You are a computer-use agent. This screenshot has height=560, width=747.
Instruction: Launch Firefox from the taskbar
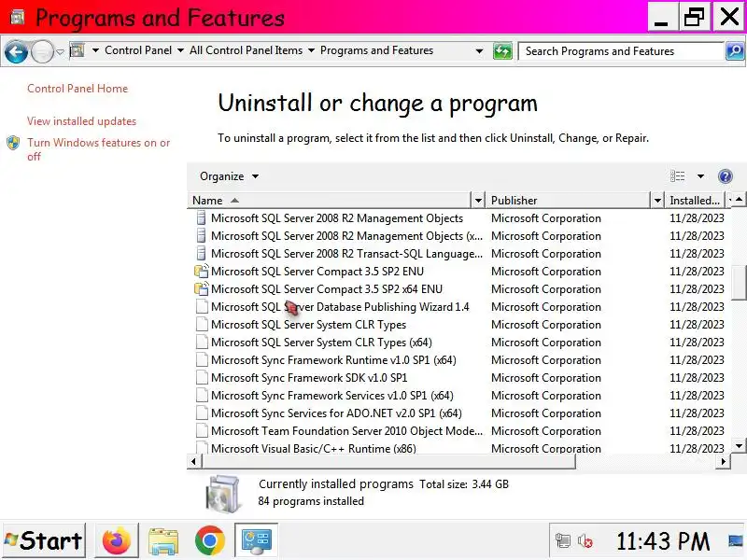pos(116,540)
